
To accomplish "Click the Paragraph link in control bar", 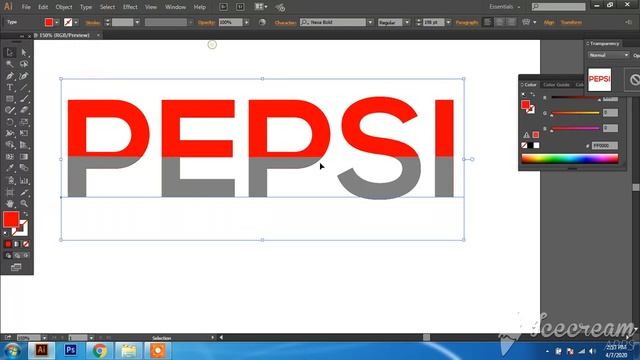I will pos(467,23).
